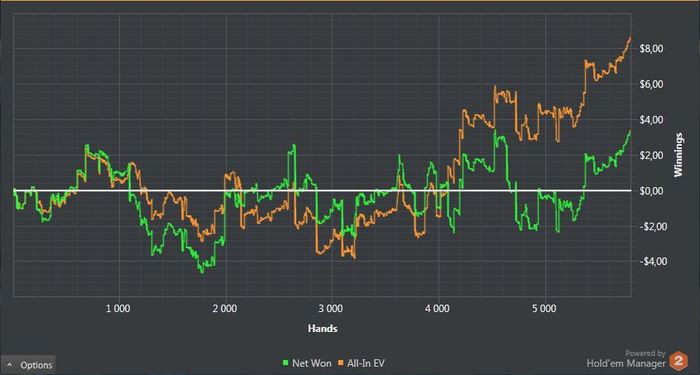This screenshot has width=700, height=375.
Task: Click the Powered by Hold'em Manager text
Action: coord(626,359)
